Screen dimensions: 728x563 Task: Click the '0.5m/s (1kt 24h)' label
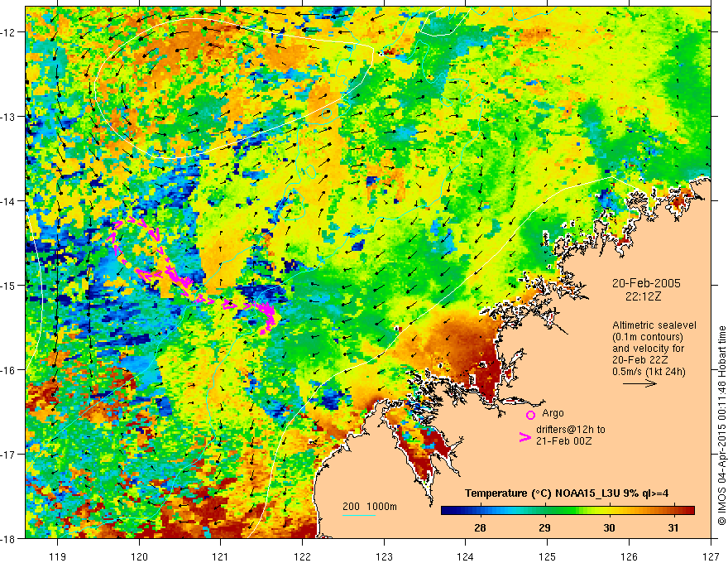(x=649, y=371)
